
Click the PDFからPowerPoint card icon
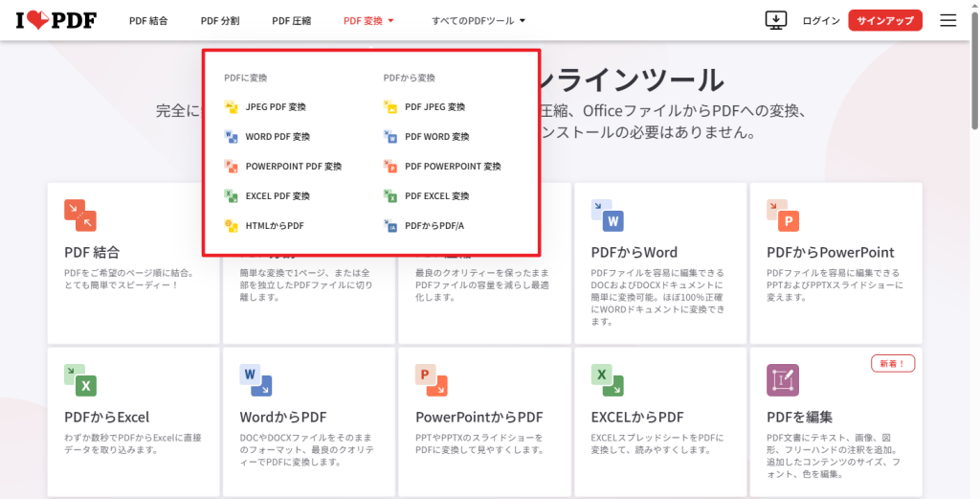[783, 215]
